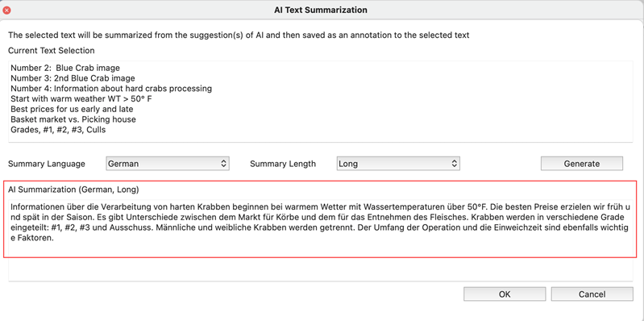Click the 'Summary Length' label
The width and height of the screenshot is (644, 321).
[283, 164]
